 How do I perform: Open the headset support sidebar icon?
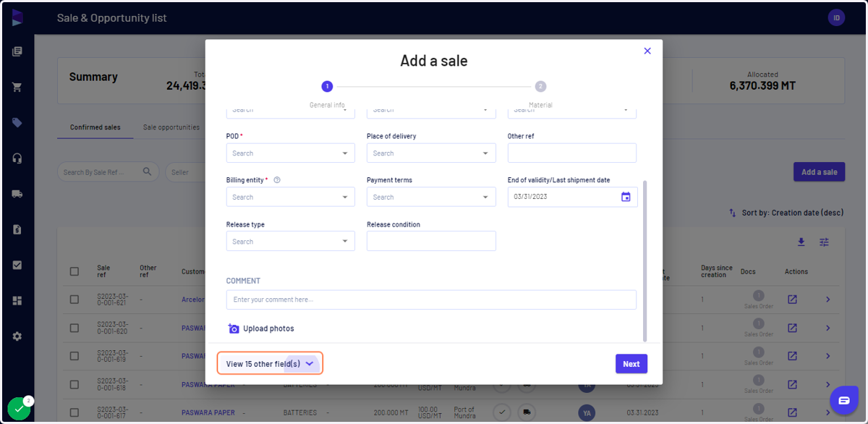tap(17, 158)
